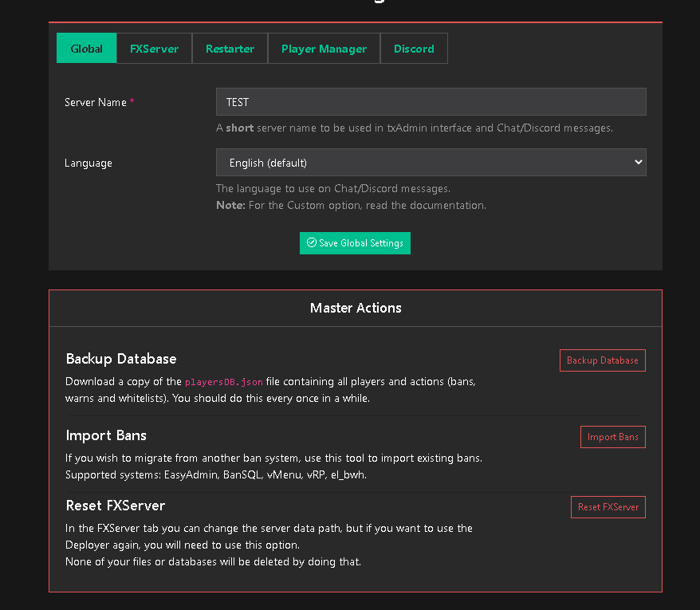This screenshot has width=700, height=610.
Task: Click the Language dropdown arrow chevron
Action: (638, 162)
